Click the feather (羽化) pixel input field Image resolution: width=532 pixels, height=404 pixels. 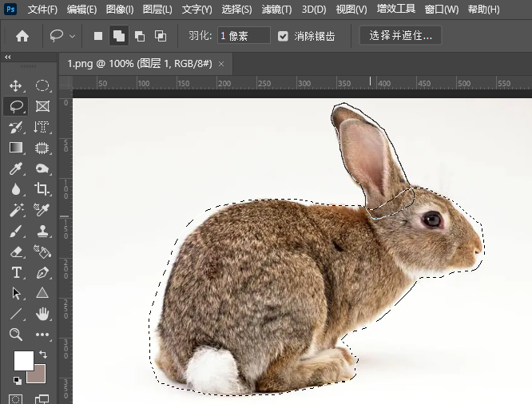point(244,36)
